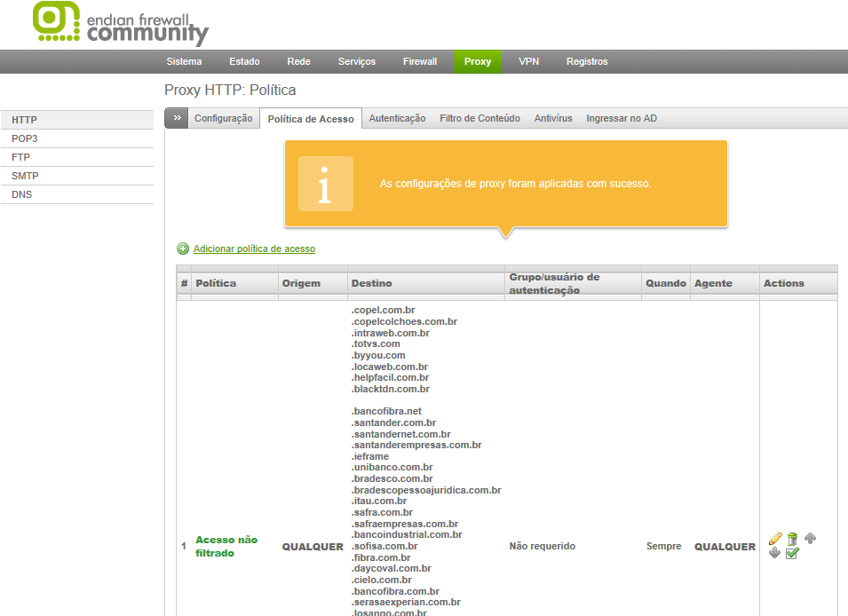Edit policy 1 with the pencil icon
The image size is (848, 616).
775,539
